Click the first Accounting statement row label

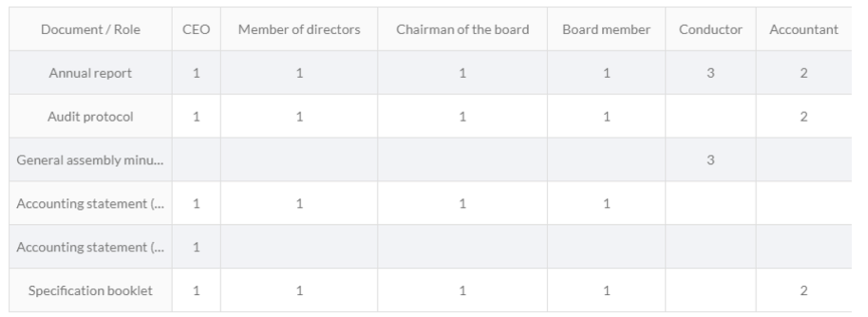[90, 203]
